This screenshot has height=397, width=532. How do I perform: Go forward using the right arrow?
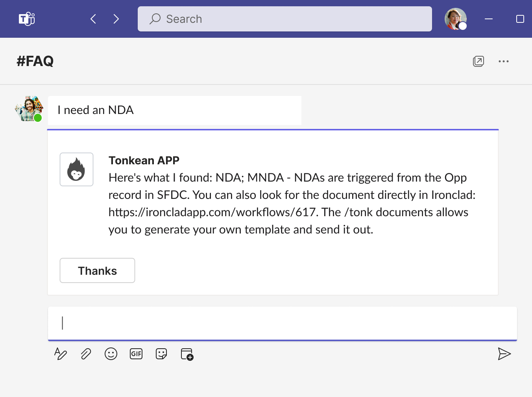click(116, 19)
